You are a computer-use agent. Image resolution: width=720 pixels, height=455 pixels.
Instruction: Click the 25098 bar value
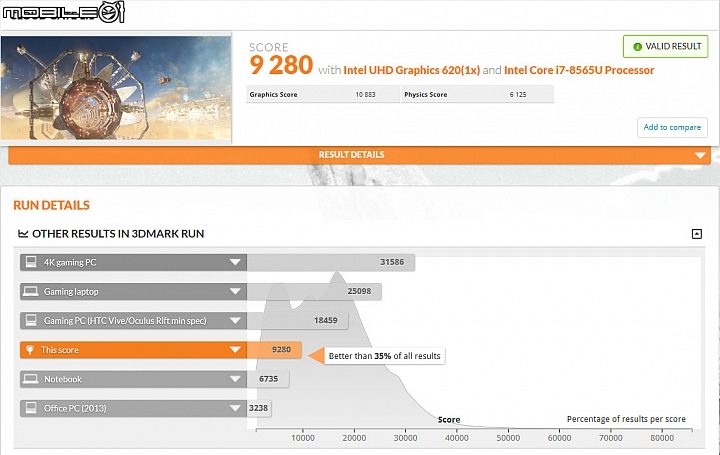(359, 291)
